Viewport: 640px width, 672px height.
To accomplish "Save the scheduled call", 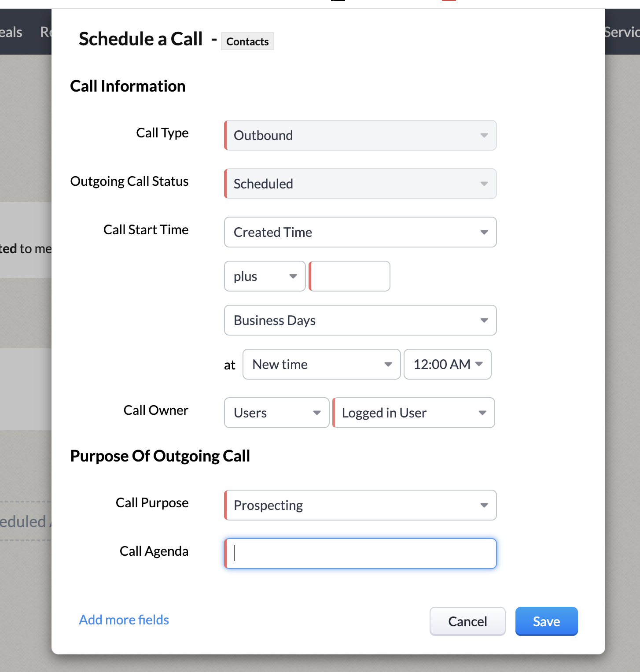I will point(546,621).
